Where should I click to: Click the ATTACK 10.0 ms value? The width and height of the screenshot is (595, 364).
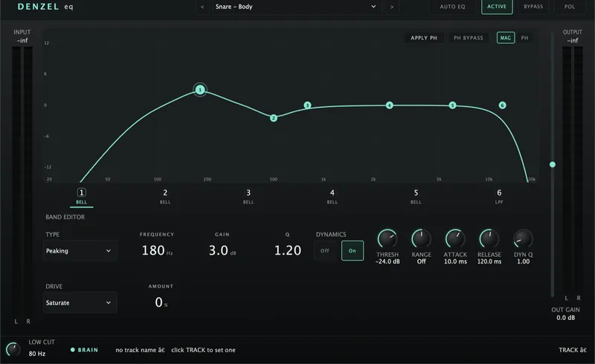pyautogui.click(x=455, y=261)
